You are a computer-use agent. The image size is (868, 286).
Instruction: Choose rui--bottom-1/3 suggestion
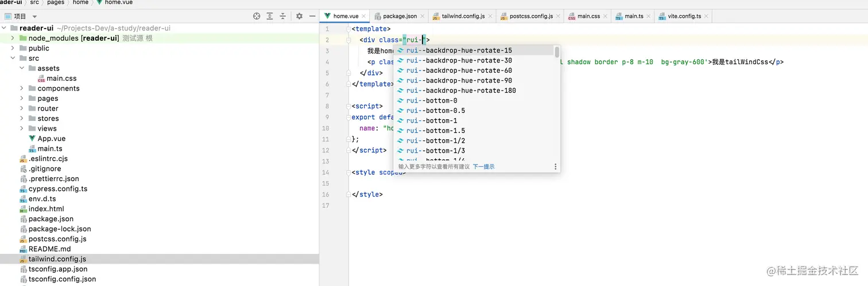pos(474,151)
